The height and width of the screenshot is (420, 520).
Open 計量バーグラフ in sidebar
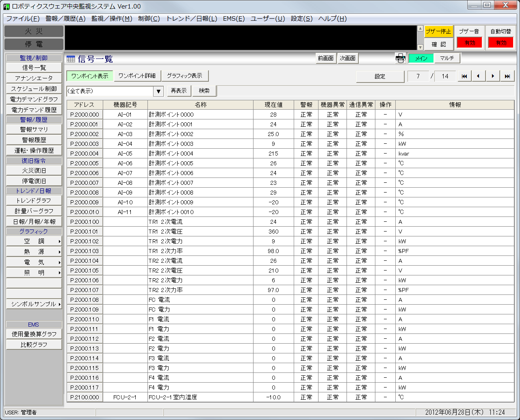tap(34, 211)
